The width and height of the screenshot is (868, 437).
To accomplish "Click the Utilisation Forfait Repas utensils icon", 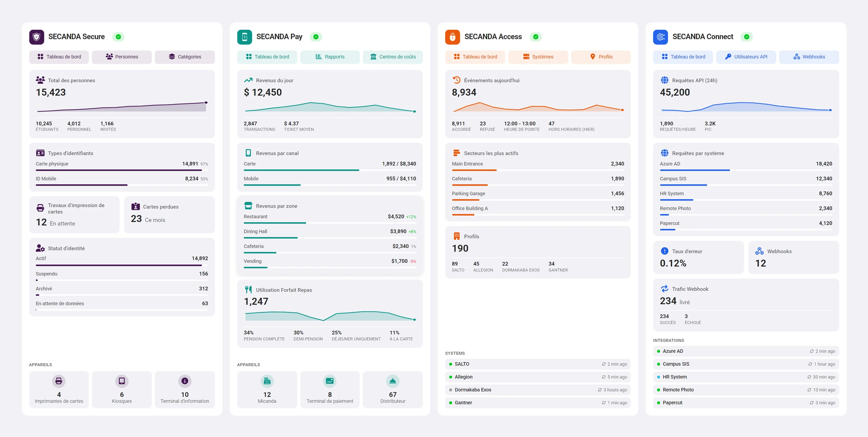I will point(248,290).
